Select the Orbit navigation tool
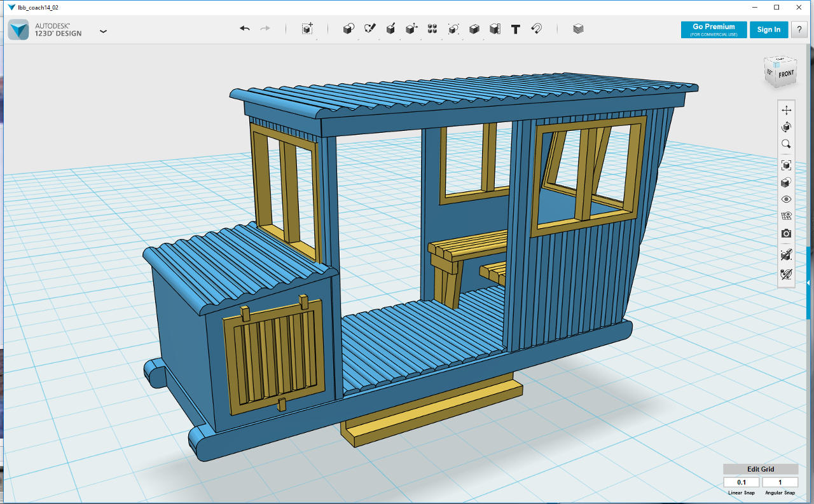814x504 pixels. [x=787, y=127]
